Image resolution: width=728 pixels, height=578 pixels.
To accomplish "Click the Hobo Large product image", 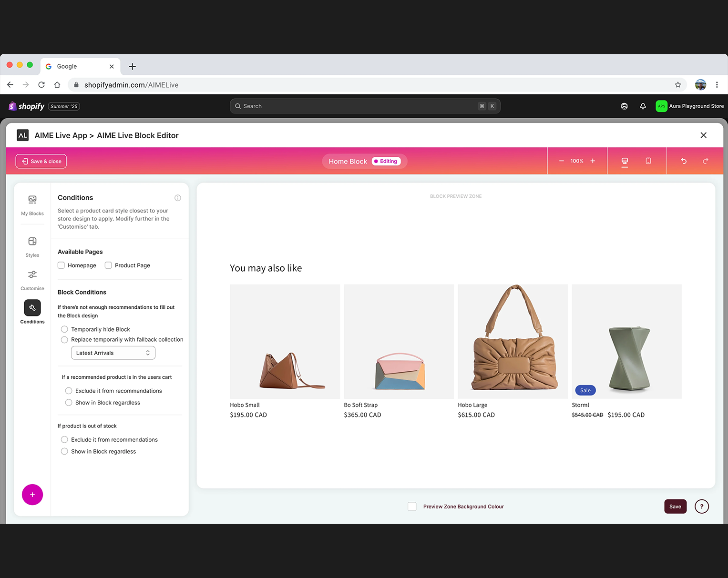I will 513,342.
